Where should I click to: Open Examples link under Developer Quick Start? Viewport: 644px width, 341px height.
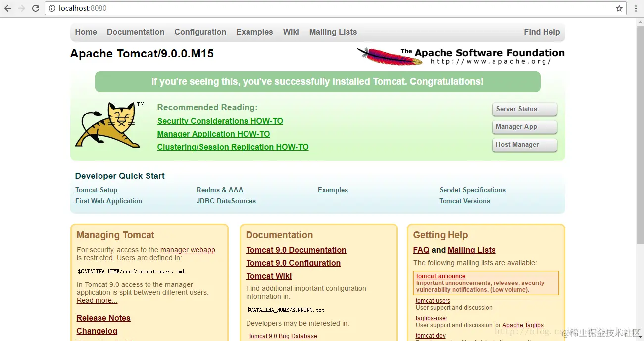point(333,190)
